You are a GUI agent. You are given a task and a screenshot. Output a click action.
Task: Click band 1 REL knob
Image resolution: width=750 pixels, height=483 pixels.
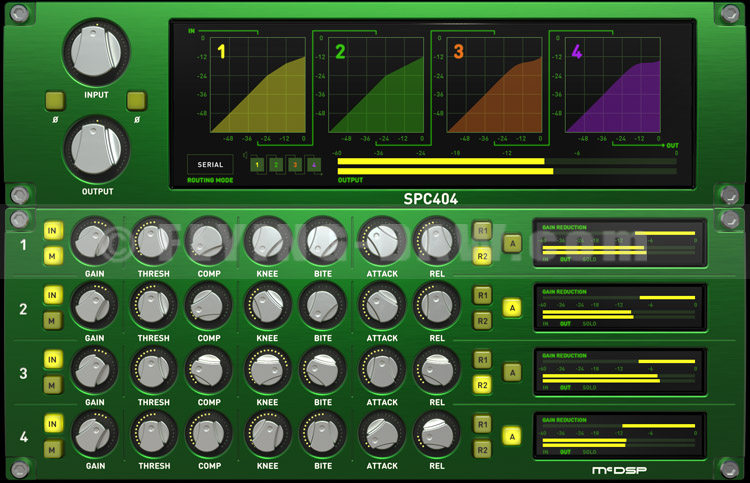437,241
